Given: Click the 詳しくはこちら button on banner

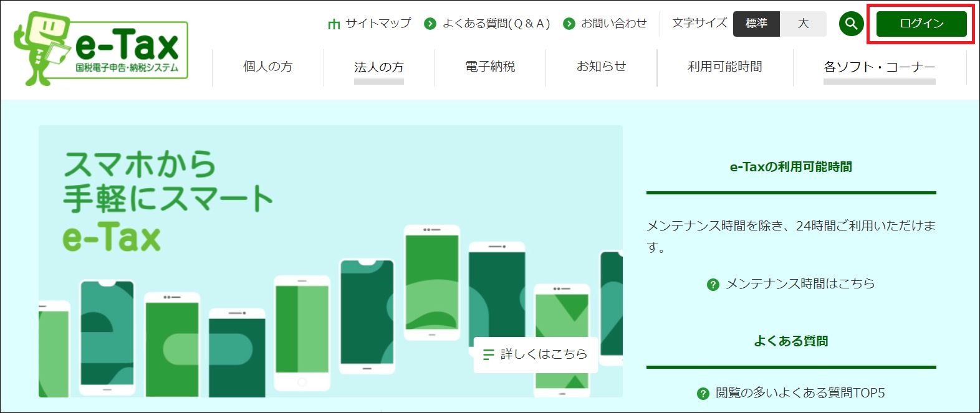Looking at the screenshot, I should [536, 354].
